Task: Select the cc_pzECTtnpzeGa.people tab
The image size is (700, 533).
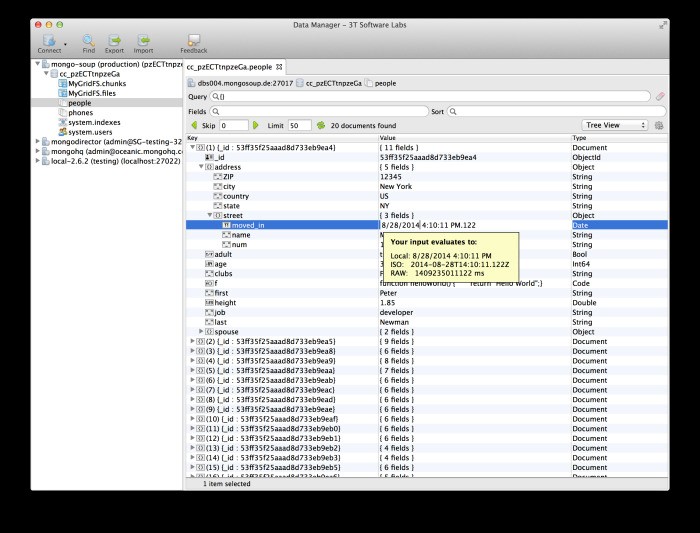Action: [x=234, y=67]
